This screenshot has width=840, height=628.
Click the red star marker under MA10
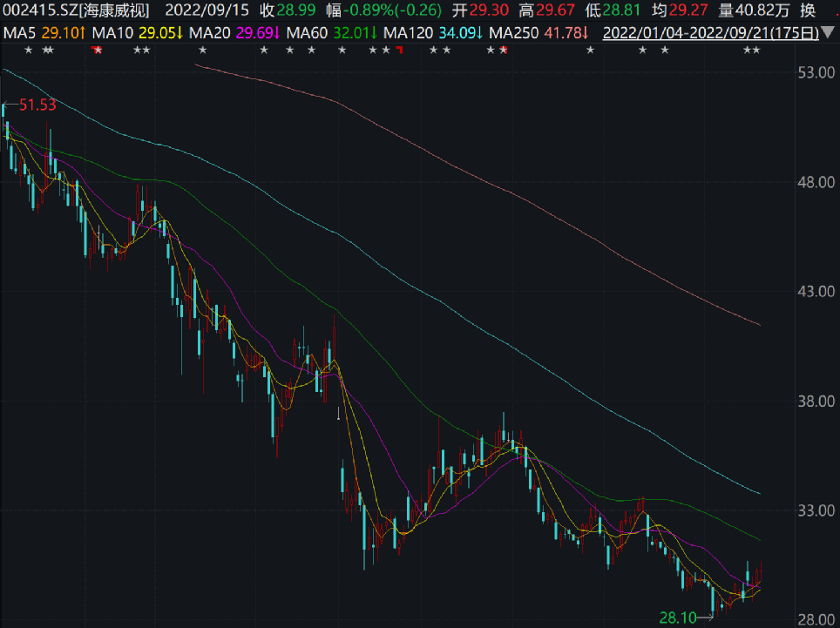pyautogui.click(x=97, y=51)
